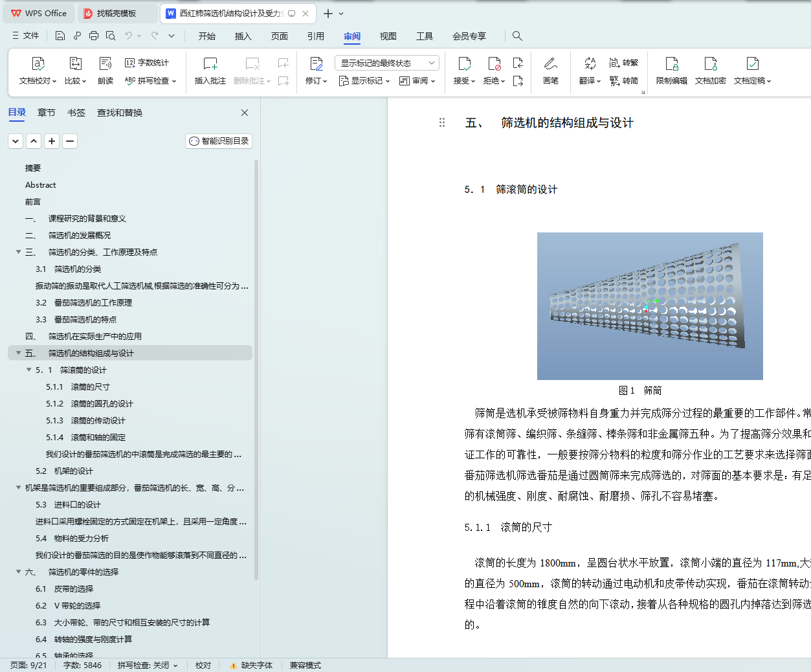Click 文档加密 document encryption icon
The image size is (811, 672).
[711, 63]
